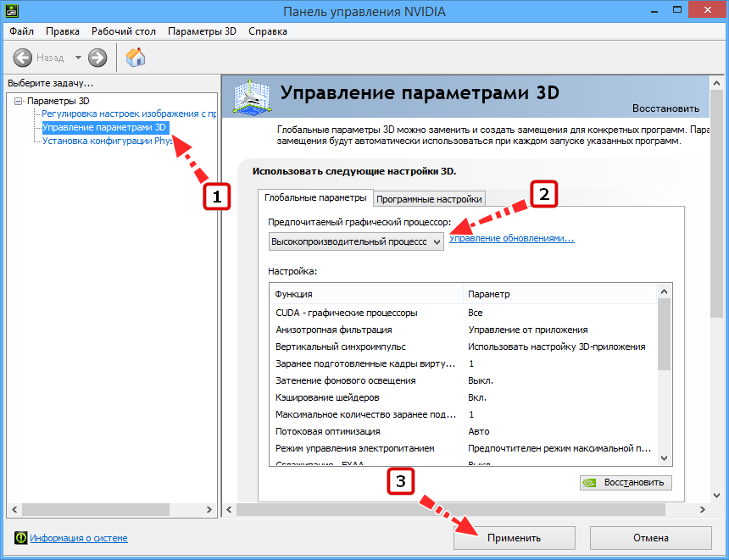Click Параметр column header

[x=559, y=294]
